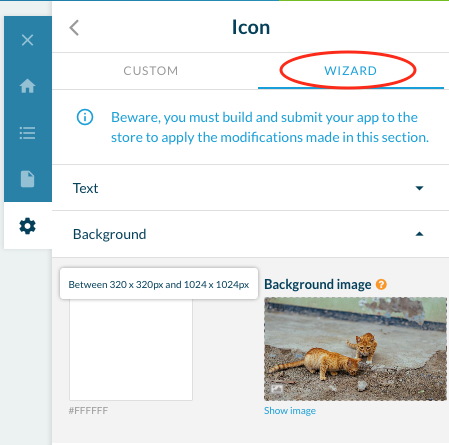Open the list menu icon in sidebar
This screenshot has width=449, height=445.
(x=27, y=133)
